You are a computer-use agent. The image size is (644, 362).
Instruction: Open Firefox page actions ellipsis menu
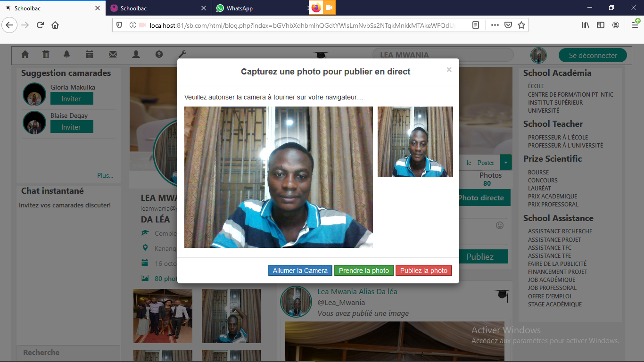point(495,25)
